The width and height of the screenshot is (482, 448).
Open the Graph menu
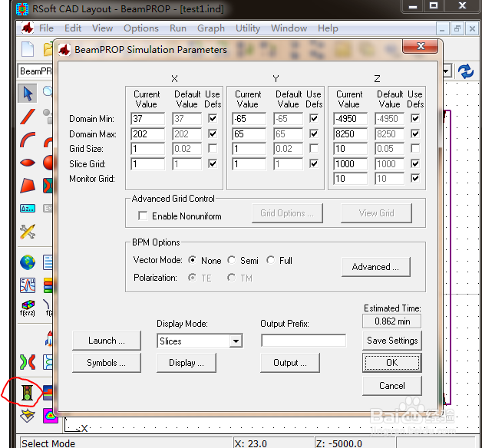click(x=211, y=28)
